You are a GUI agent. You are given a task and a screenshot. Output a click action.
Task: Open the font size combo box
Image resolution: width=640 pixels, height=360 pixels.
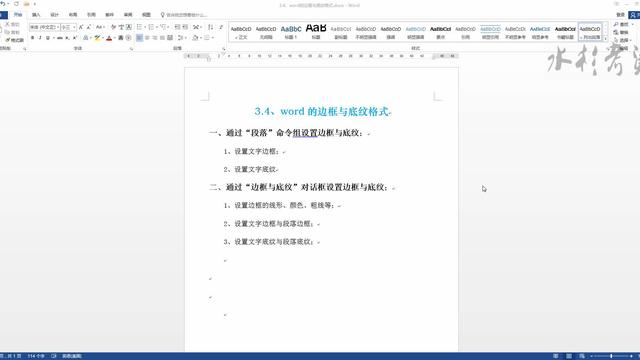coord(68,27)
